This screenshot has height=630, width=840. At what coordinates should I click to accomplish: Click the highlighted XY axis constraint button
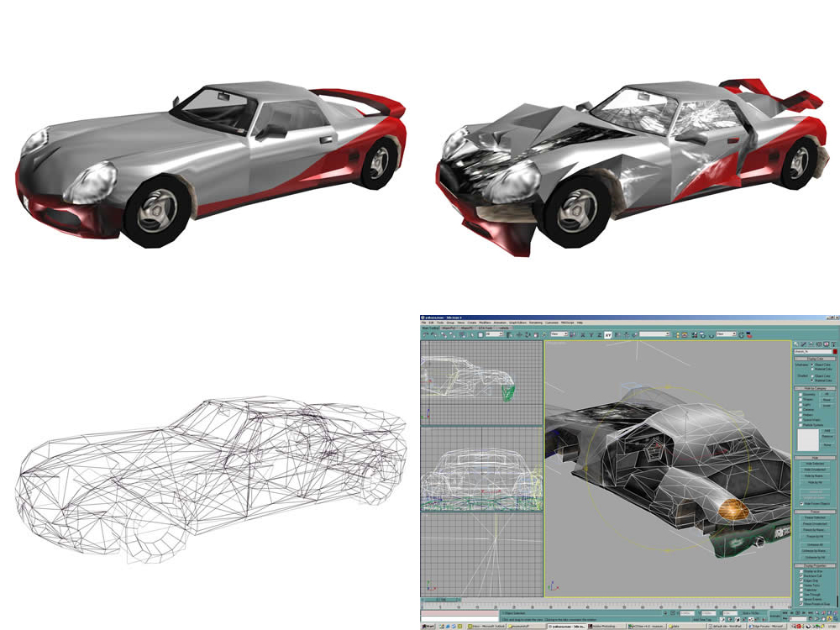coord(608,335)
